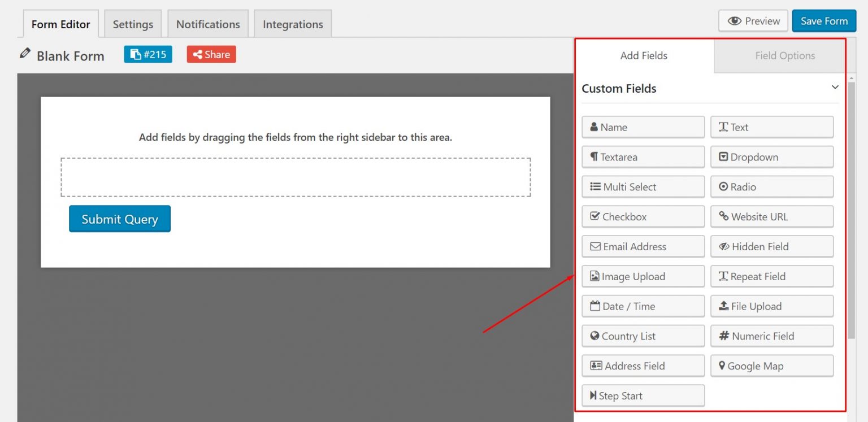Click the Preview eye icon
Image resolution: width=868 pixels, height=422 pixels.
tap(735, 20)
